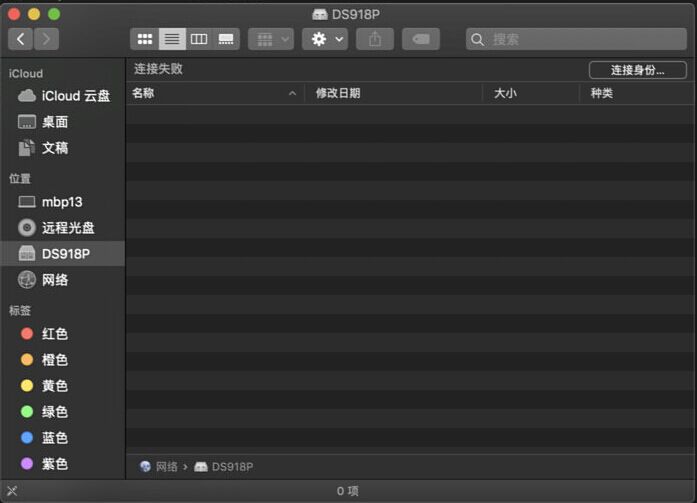Click the 位置 section header in sidebar

pyautogui.click(x=20, y=179)
